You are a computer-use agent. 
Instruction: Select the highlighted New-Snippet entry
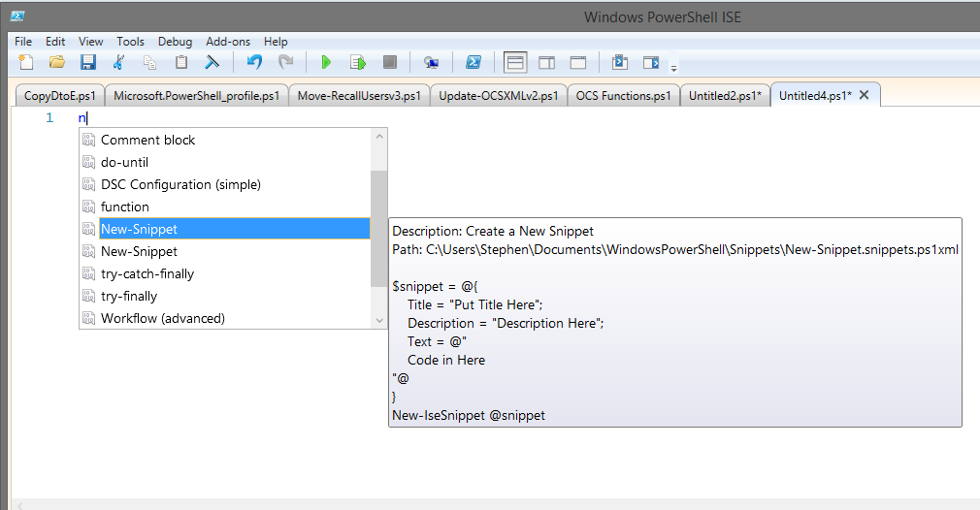[225, 229]
